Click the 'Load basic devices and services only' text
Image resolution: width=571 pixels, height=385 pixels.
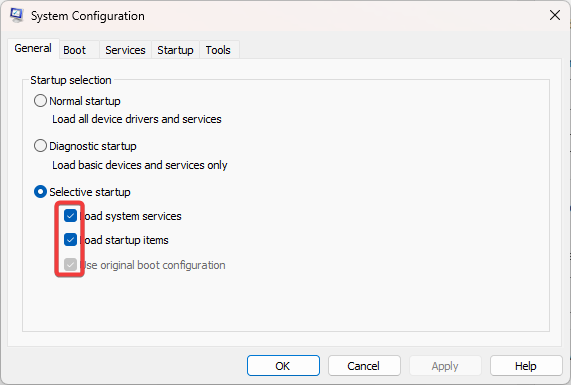tap(139, 165)
